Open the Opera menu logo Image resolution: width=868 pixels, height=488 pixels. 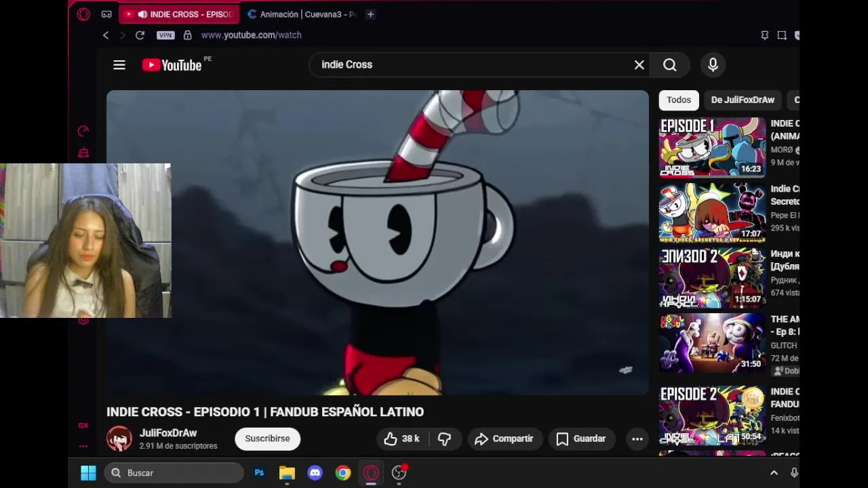click(83, 14)
